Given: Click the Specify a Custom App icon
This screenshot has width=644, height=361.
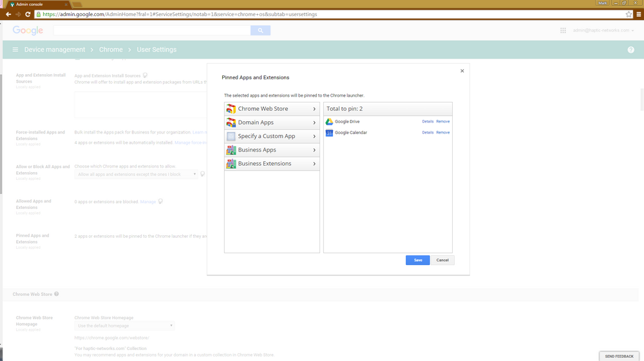Looking at the screenshot, I should (231, 136).
